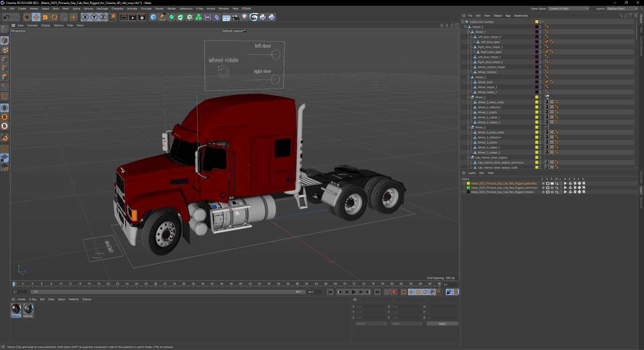644x350 pixels.
Task: Toggle the coordinate system cube button
Action: pos(112,17)
